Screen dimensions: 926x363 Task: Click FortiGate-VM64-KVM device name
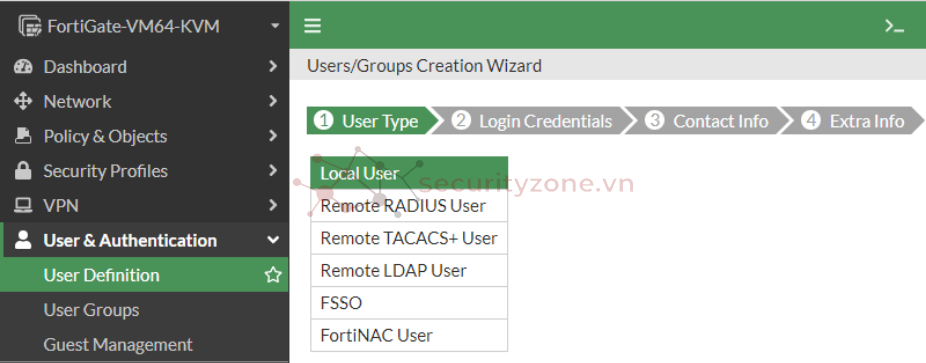point(133,27)
